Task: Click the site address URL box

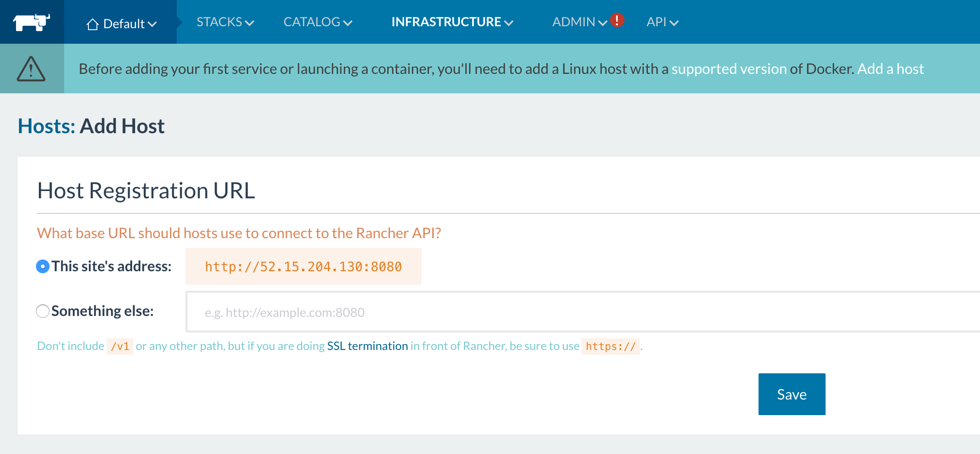Action: pyautogui.click(x=303, y=266)
